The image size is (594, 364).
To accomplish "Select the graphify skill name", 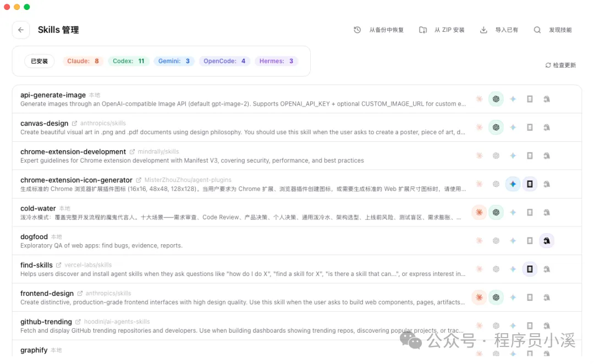I will tap(34, 350).
